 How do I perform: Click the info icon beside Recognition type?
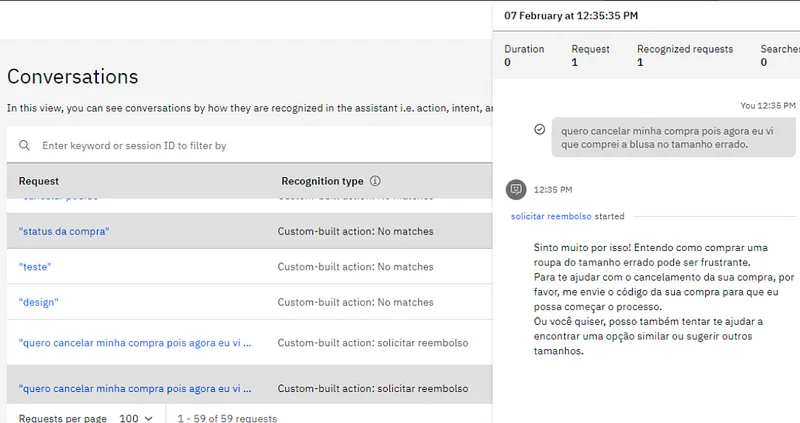(375, 181)
